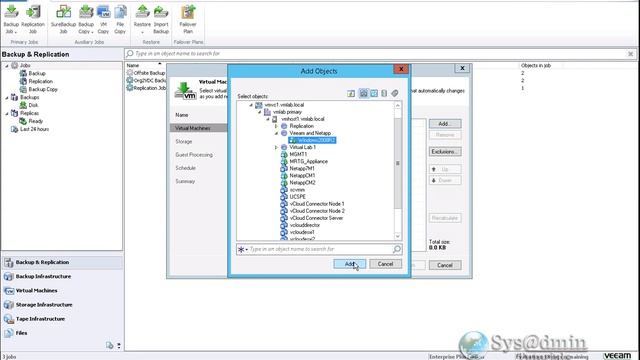Screen dimensions: 640x360
Task: Start a File Copy job
Action: coord(120,20)
